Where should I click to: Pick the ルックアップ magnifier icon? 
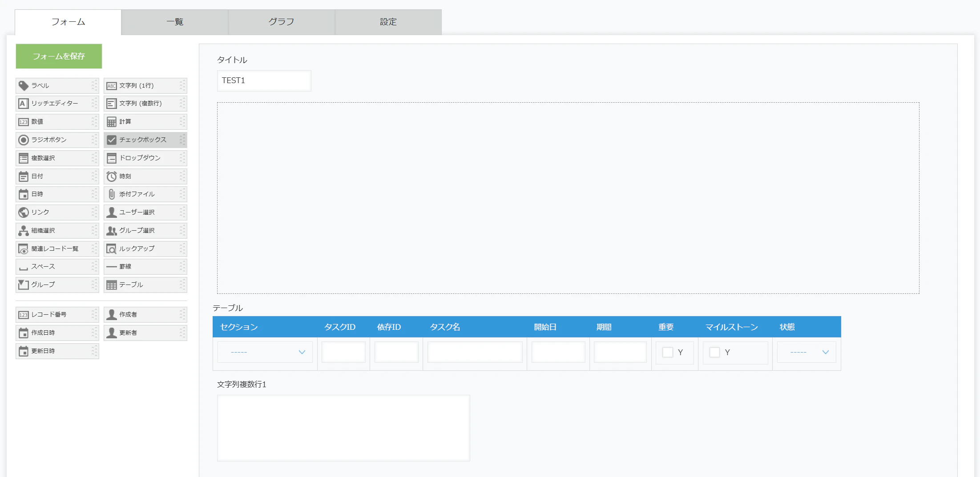click(112, 249)
